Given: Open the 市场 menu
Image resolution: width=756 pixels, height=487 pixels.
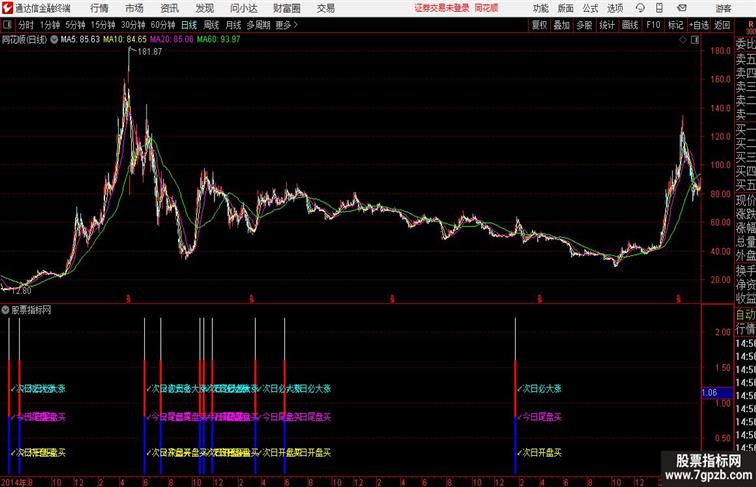Looking at the screenshot, I should (x=135, y=8).
